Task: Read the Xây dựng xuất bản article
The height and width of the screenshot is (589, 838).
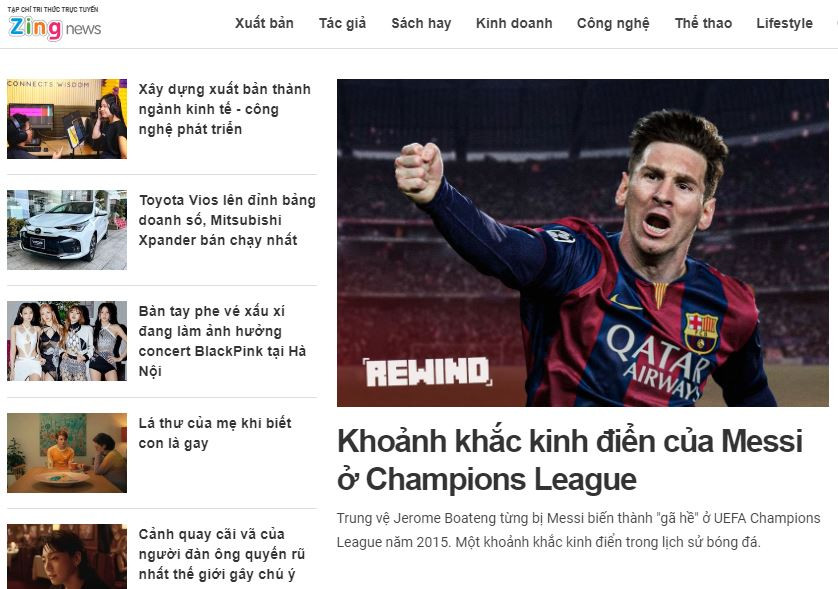Action: click(224, 109)
